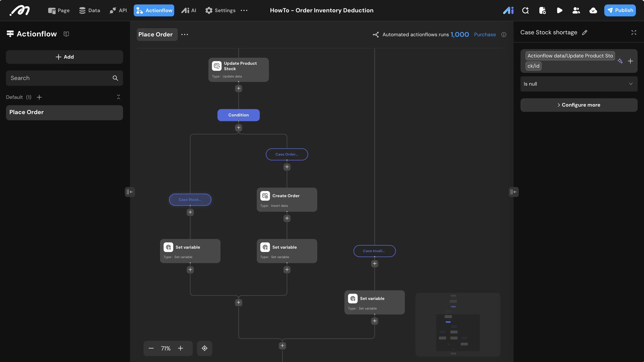This screenshot has height=362, width=644.
Task: Switch to the API tab
Action: point(118,10)
